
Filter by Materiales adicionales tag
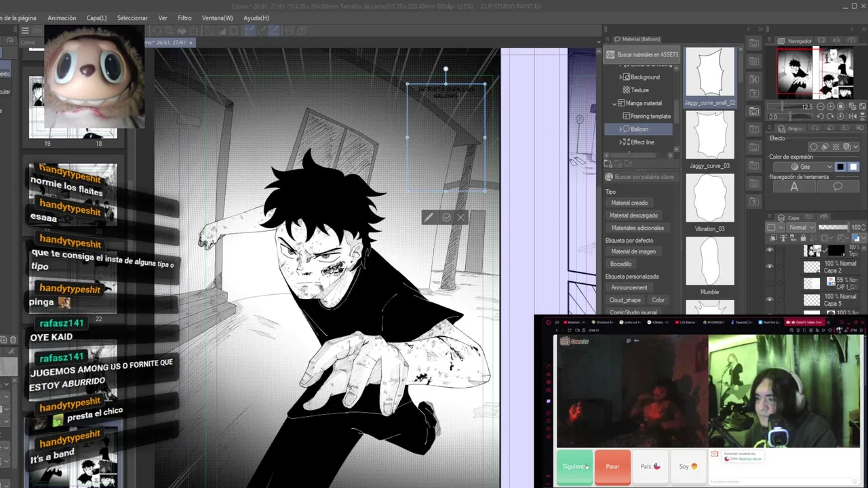coord(637,228)
